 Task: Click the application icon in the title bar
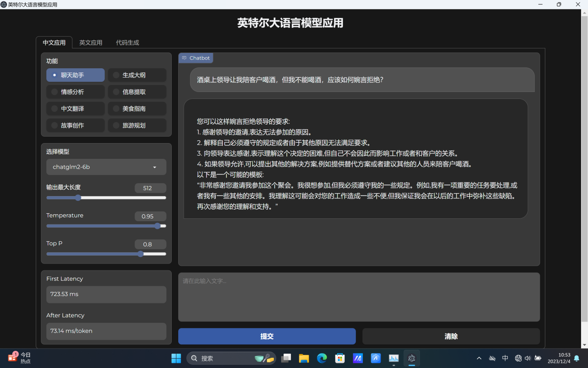[x=4, y=4]
